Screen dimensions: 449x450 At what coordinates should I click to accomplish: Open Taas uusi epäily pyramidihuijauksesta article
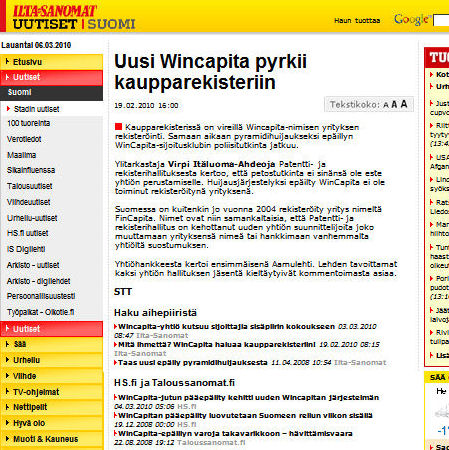pyautogui.click(x=193, y=363)
